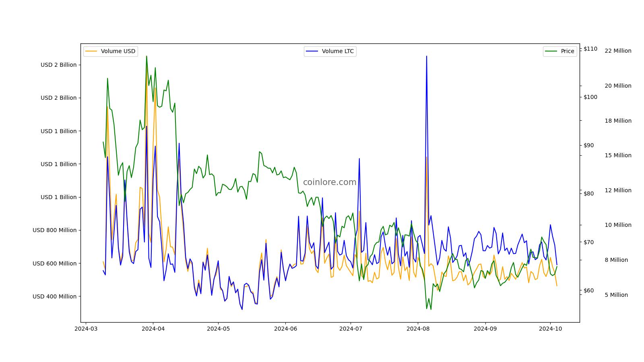This screenshot has height=362, width=644.
Task: Click the Price legend entry
Action: point(560,51)
